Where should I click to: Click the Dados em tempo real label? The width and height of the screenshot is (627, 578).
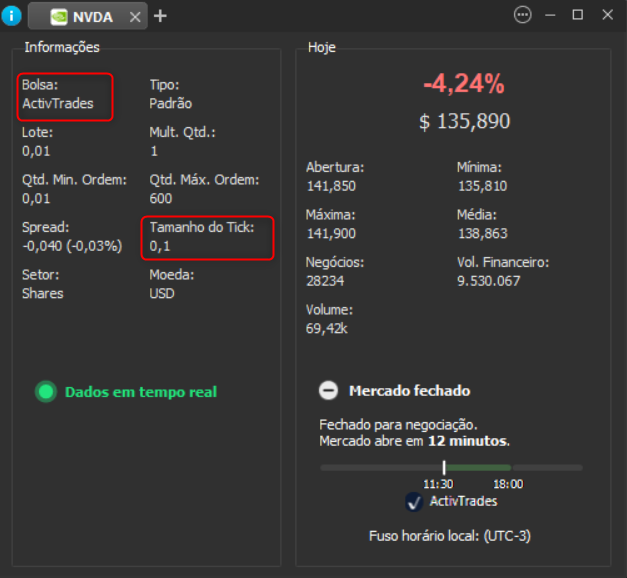pos(140,392)
